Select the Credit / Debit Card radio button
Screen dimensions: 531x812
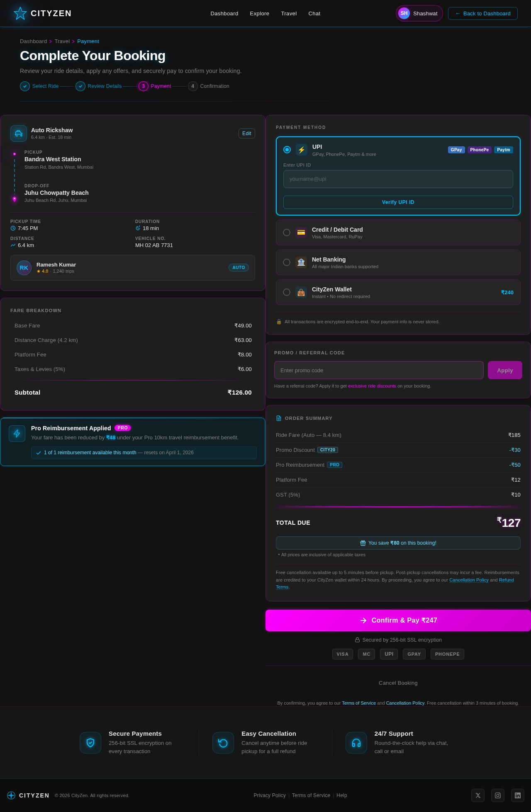pyautogui.click(x=287, y=233)
